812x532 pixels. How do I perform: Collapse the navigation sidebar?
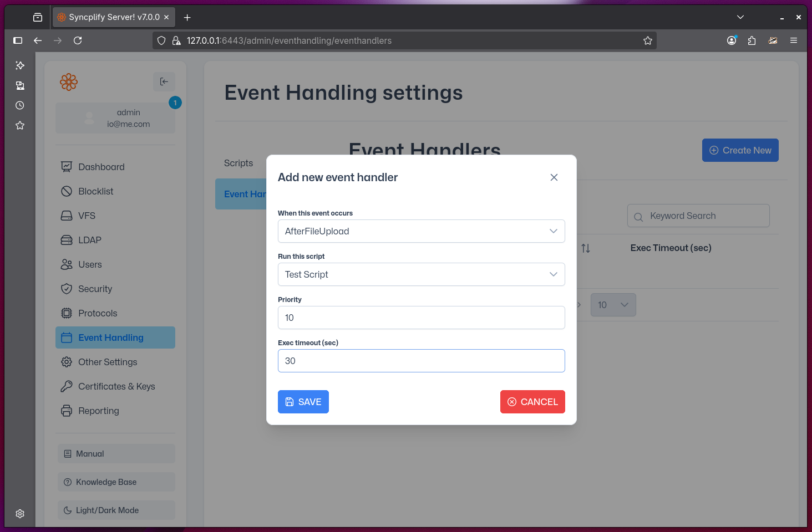[x=164, y=81]
